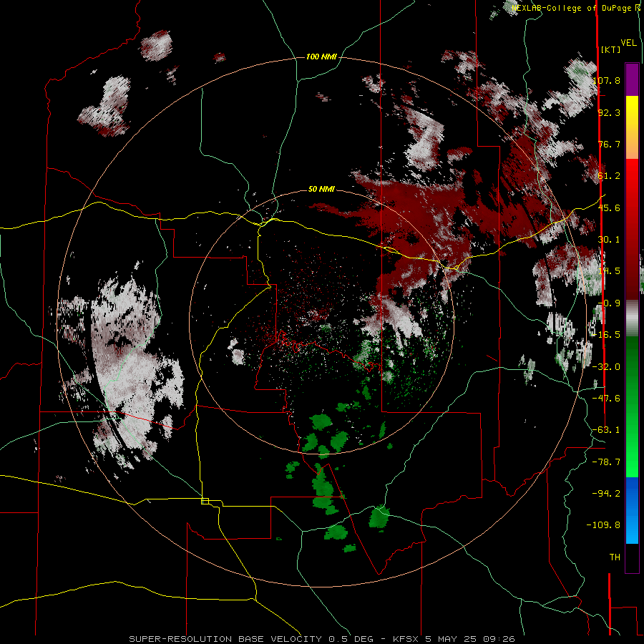Click the 61.2 velocity scale value

609,176
